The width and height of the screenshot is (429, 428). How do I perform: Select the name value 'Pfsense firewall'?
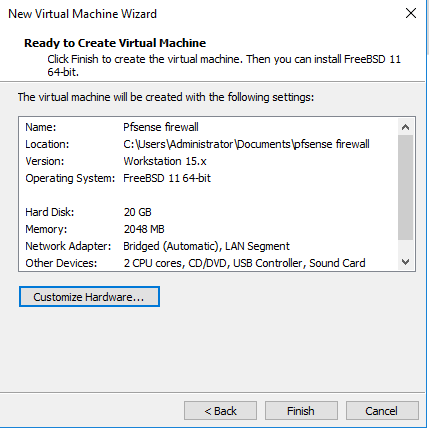(x=161, y=127)
